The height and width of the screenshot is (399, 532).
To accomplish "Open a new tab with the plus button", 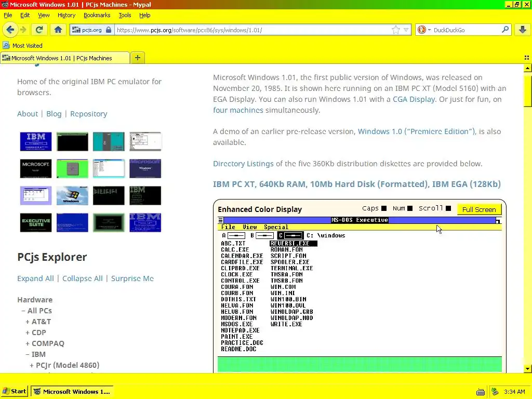I will 137,58.
